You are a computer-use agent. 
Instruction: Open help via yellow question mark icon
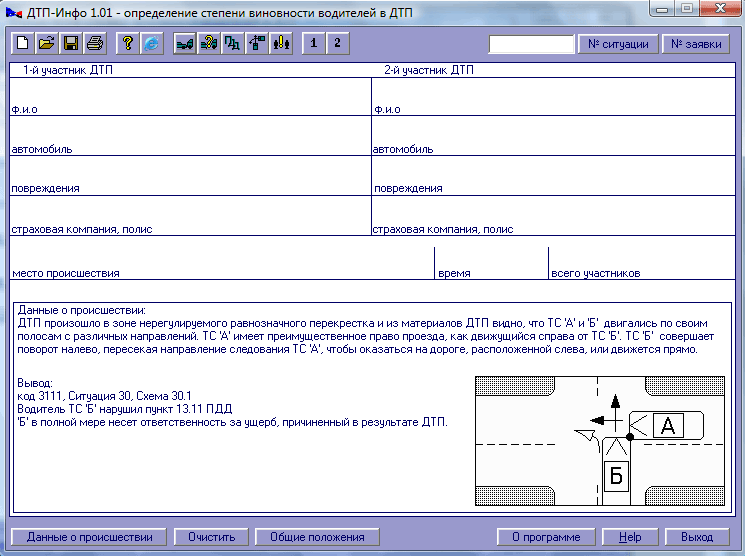[127, 43]
